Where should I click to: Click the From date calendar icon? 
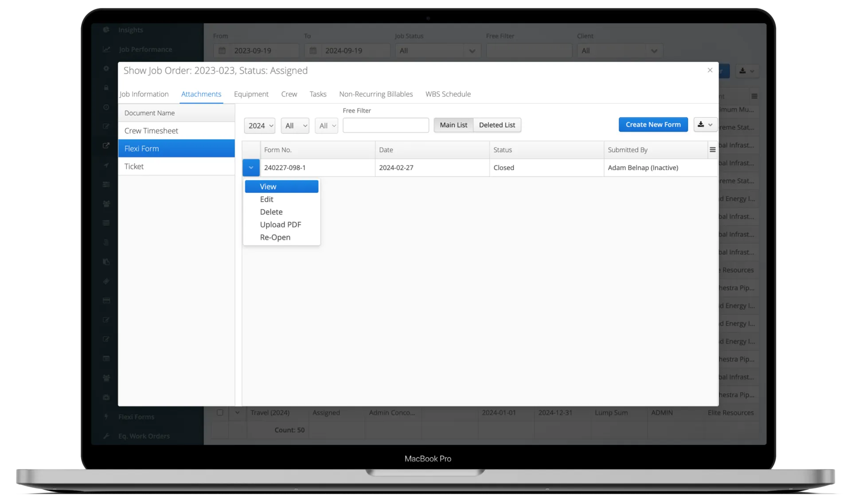tap(222, 51)
